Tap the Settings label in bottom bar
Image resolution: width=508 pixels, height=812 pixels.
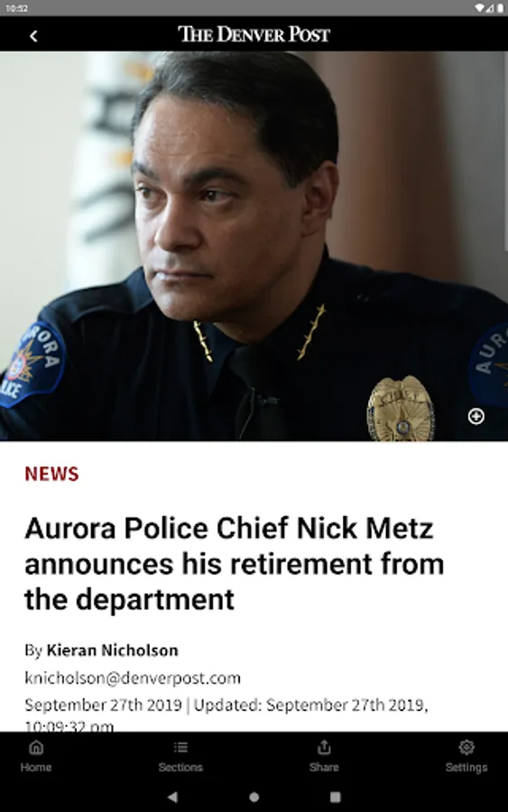[x=466, y=768]
